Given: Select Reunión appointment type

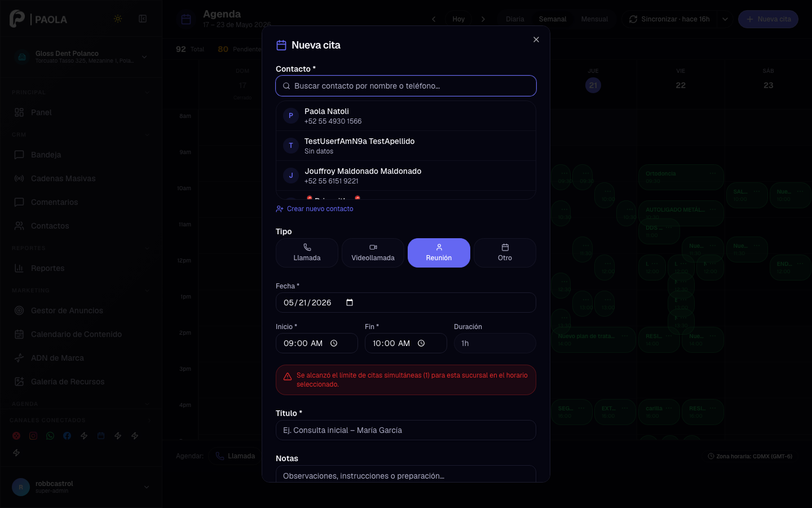Looking at the screenshot, I should coord(439,253).
